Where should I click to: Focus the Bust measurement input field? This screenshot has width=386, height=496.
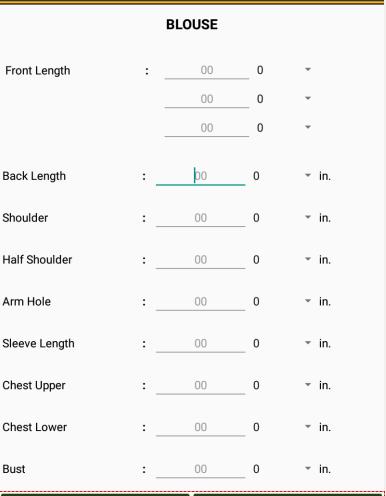click(x=200, y=469)
